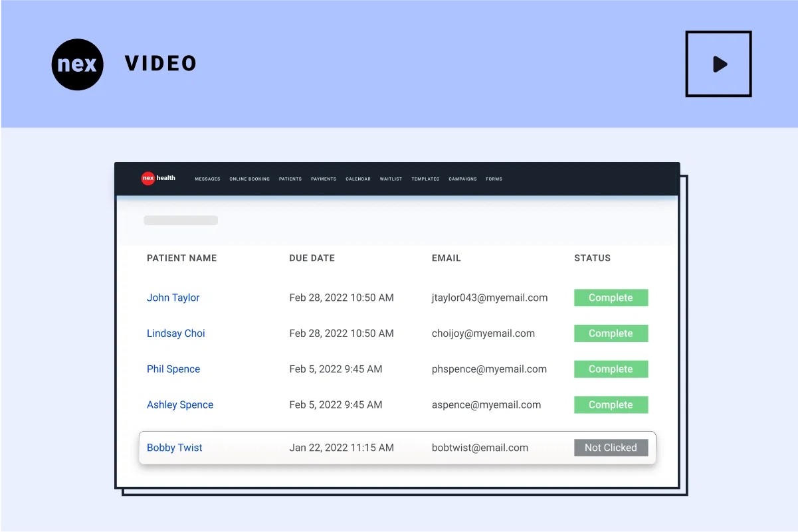Click John Taylor's Complete status badge
The image size is (798, 532).
click(x=611, y=298)
